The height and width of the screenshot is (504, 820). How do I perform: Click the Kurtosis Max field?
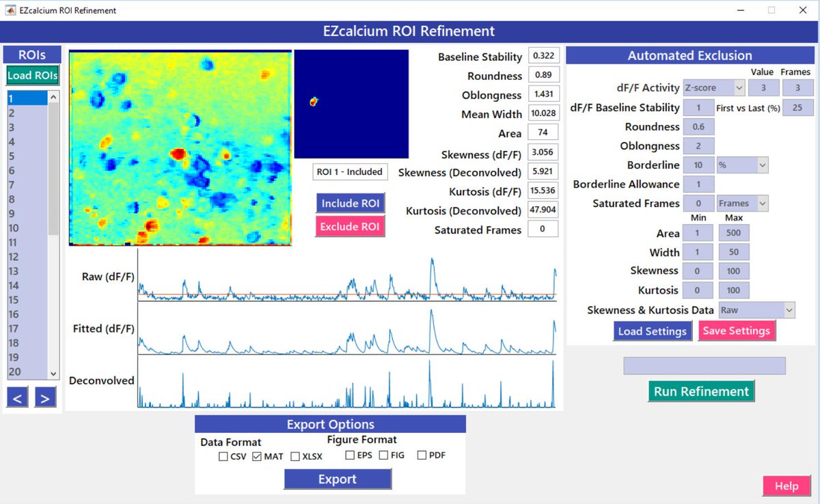coord(734,290)
